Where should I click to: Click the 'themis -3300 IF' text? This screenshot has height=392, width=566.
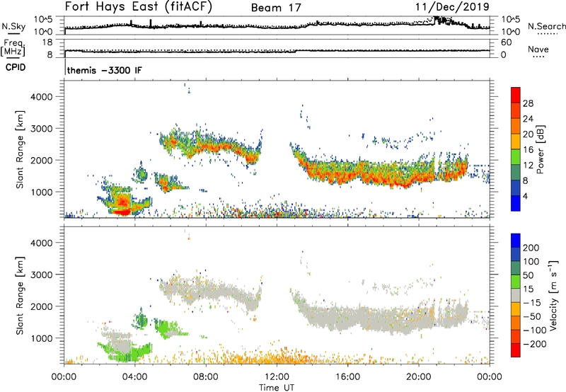pos(104,70)
